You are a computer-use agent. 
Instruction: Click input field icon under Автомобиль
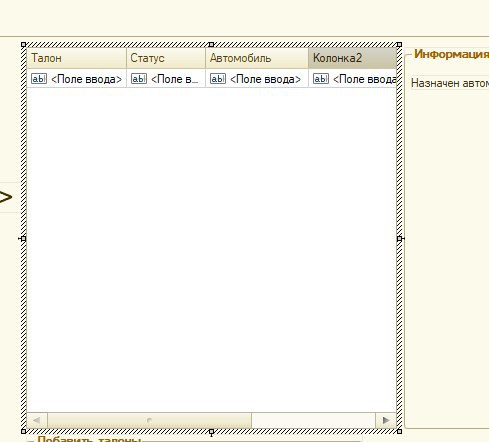click(x=218, y=79)
